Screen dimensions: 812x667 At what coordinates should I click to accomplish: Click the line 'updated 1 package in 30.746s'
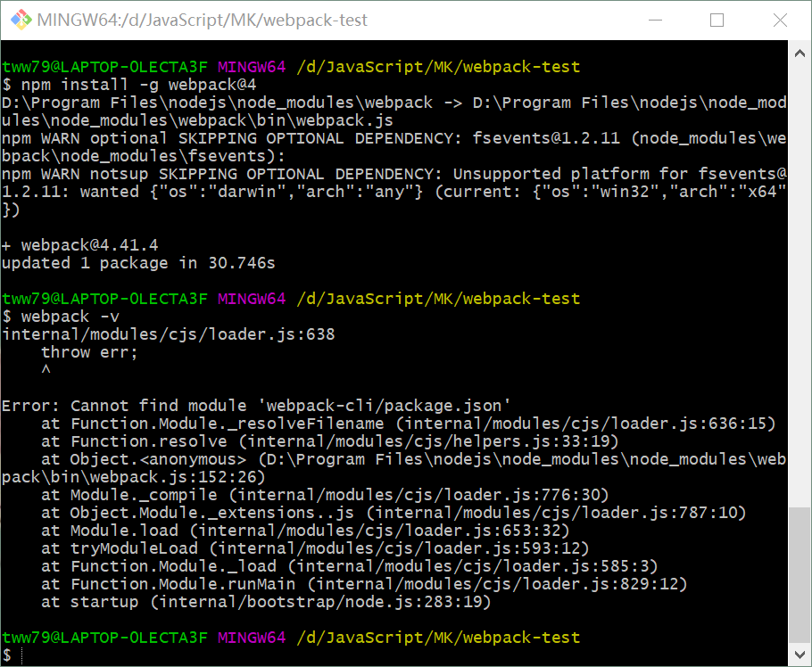[138, 263]
